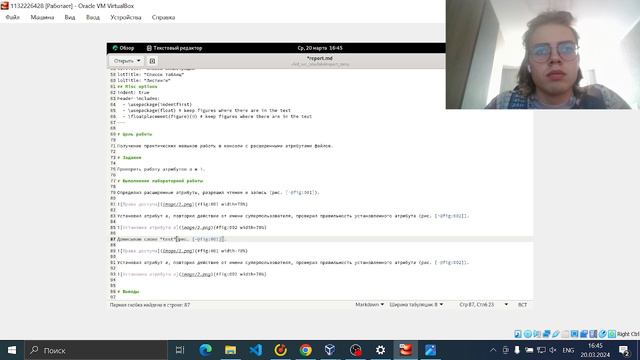
Task: Open Google Chrome from the taskbar
Action: coord(306,350)
